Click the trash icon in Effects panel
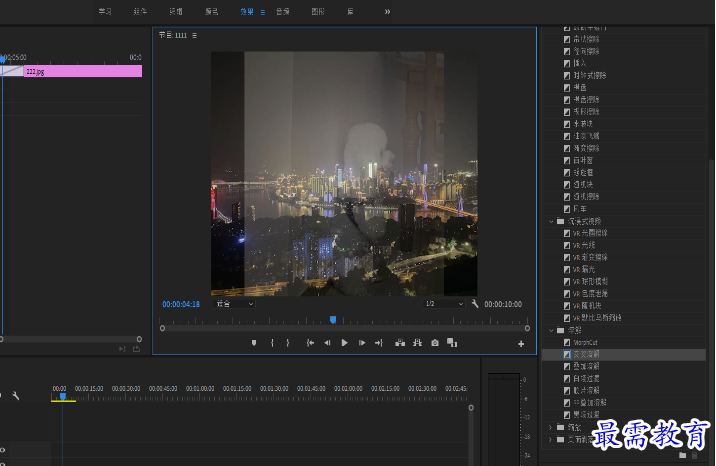The image size is (716, 466). [x=695, y=456]
